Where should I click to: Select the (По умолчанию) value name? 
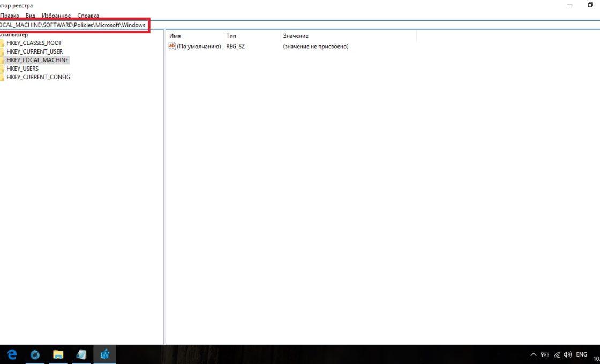click(199, 46)
